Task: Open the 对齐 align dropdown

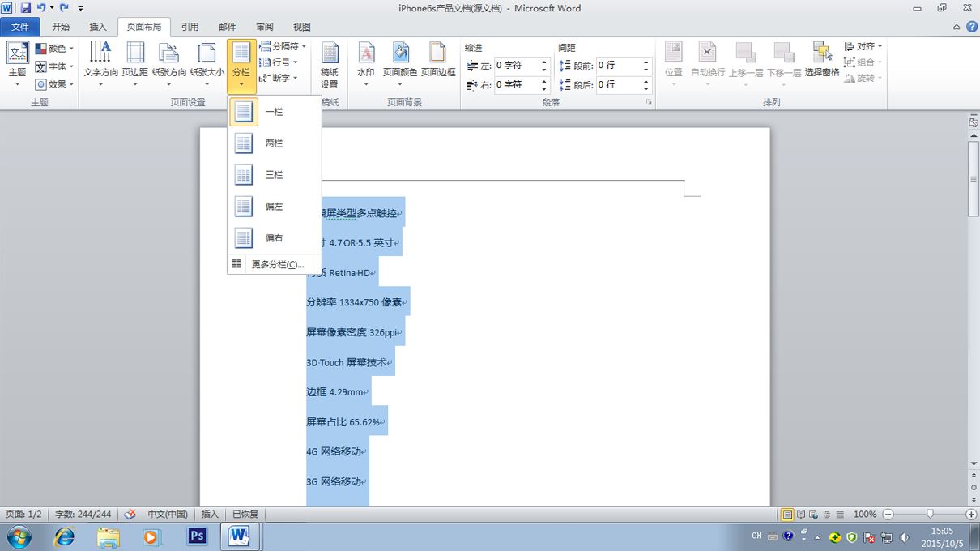Action: click(x=863, y=47)
